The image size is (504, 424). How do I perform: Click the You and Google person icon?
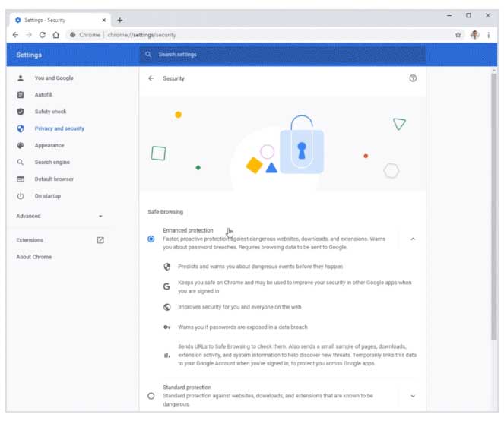[21, 78]
